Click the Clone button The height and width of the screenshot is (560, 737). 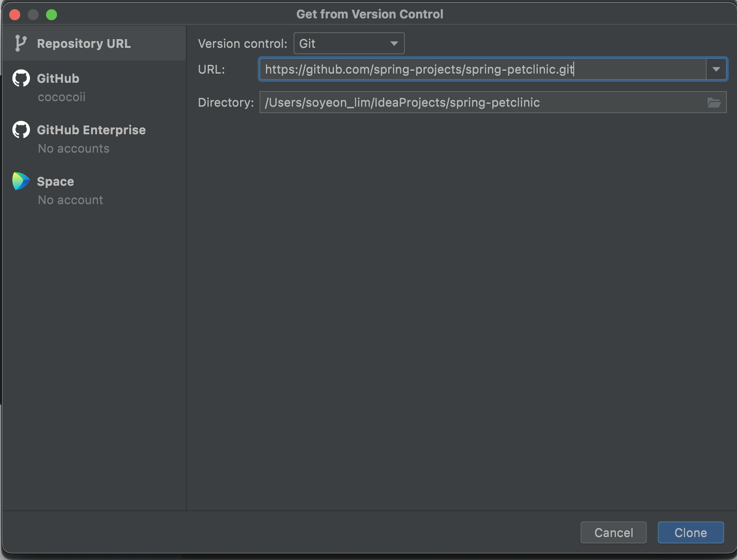click(x=690, y=532)
